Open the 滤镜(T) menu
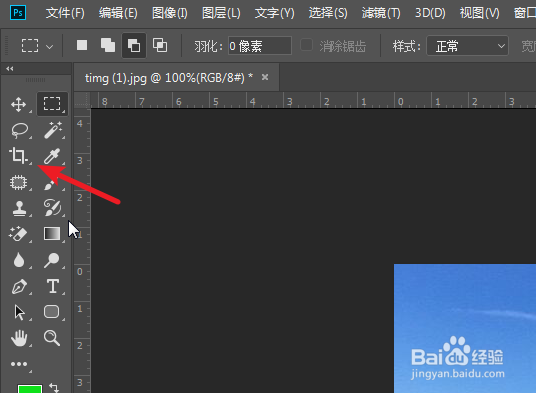The image size is (536, 393). point(381,13)
